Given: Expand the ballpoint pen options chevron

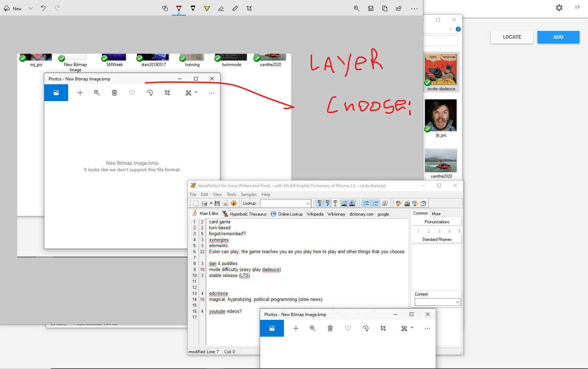Looking at the screenshot, I should pyautogui.click(x=179, y=14).
